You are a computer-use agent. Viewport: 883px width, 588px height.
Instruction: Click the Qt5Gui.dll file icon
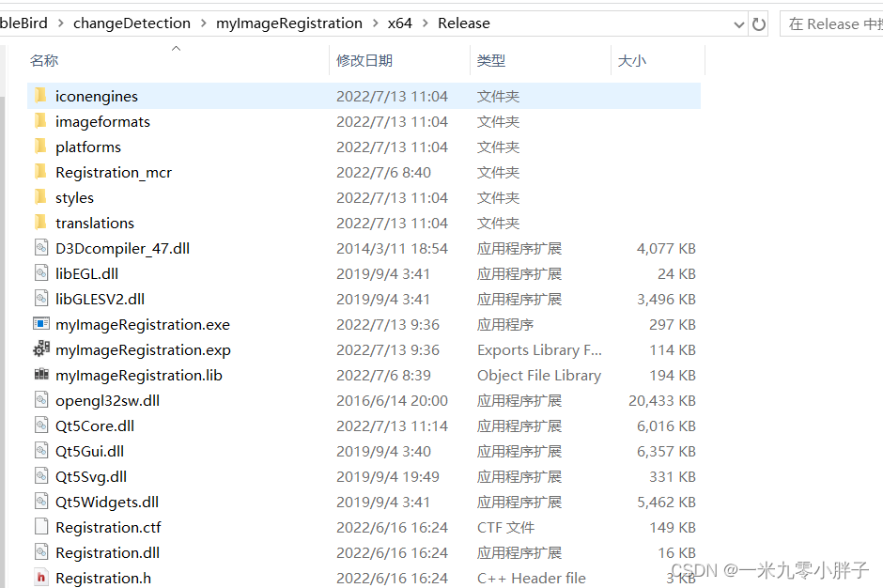point(41,451)
